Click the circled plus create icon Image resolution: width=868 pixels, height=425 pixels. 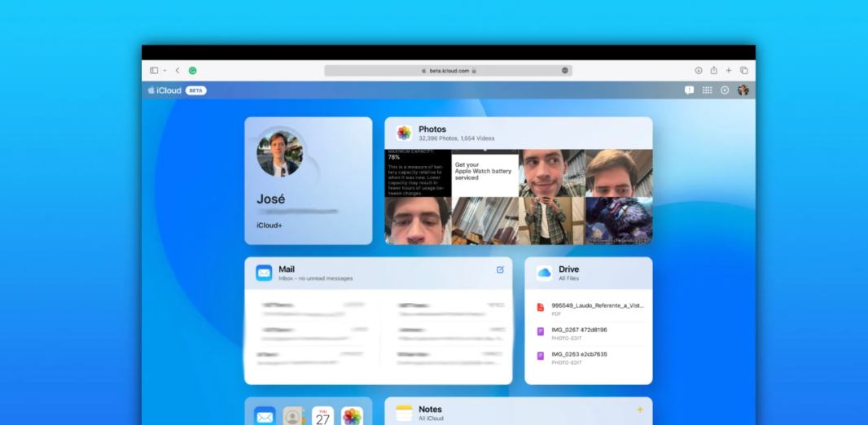pyautogui.click(x=725, y=90)
